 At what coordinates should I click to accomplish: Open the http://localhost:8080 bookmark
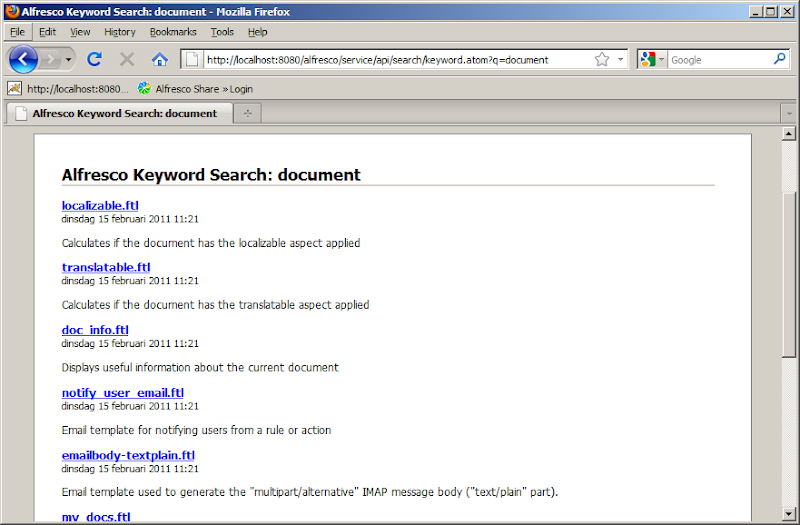[68, 89]
